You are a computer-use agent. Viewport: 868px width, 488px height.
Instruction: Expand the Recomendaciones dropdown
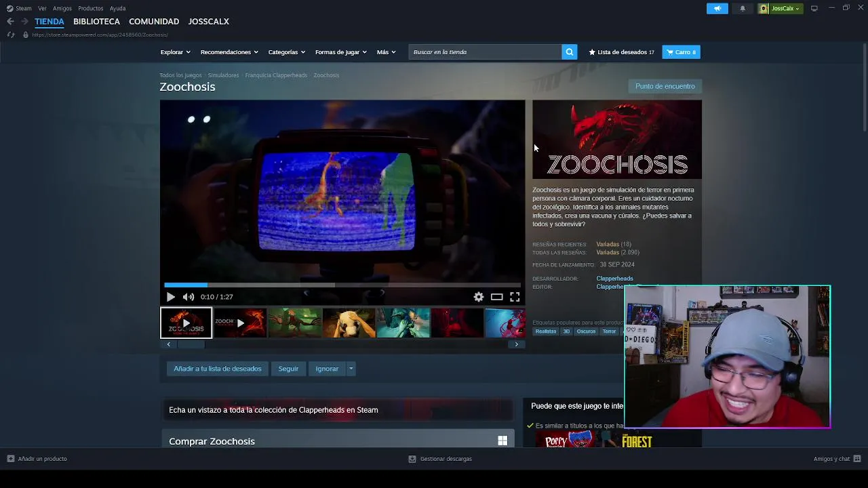(229, 52)
